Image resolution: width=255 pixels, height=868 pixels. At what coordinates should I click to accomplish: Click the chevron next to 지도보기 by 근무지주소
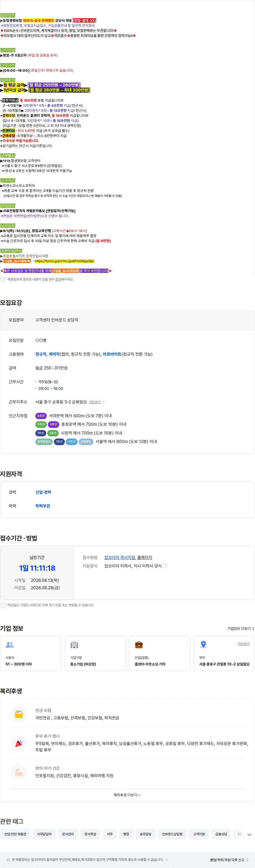[104, 402]
